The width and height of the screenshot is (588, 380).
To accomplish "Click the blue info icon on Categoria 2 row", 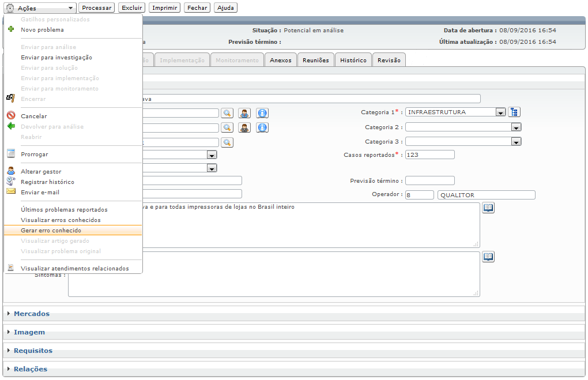I will point(262,127).
